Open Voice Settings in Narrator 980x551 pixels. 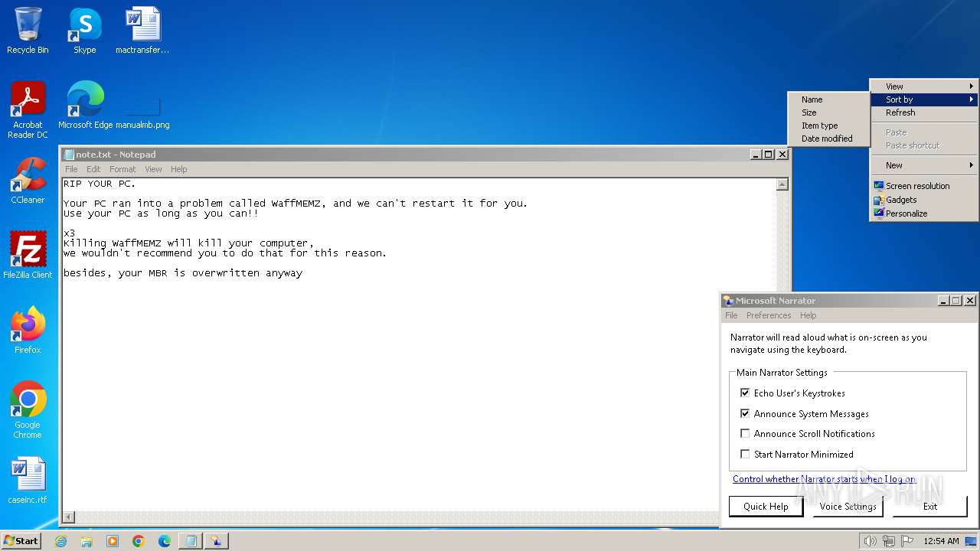tap(848, 506)
